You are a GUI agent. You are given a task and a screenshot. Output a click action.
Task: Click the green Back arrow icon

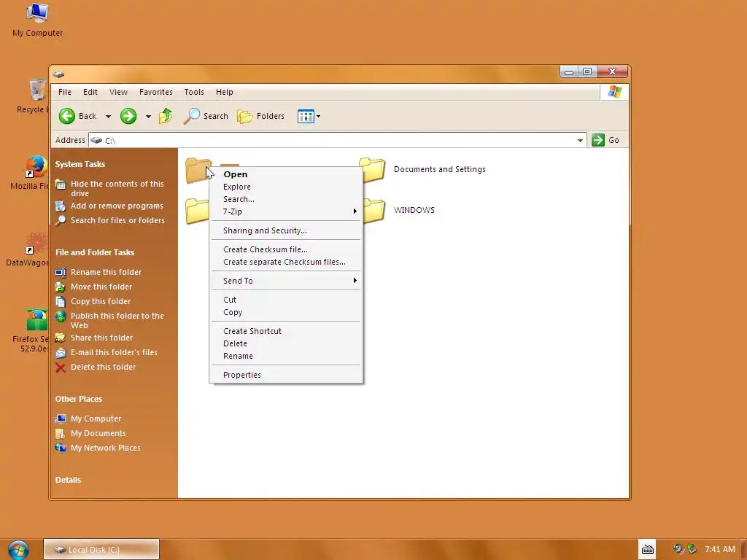[66, 116]
